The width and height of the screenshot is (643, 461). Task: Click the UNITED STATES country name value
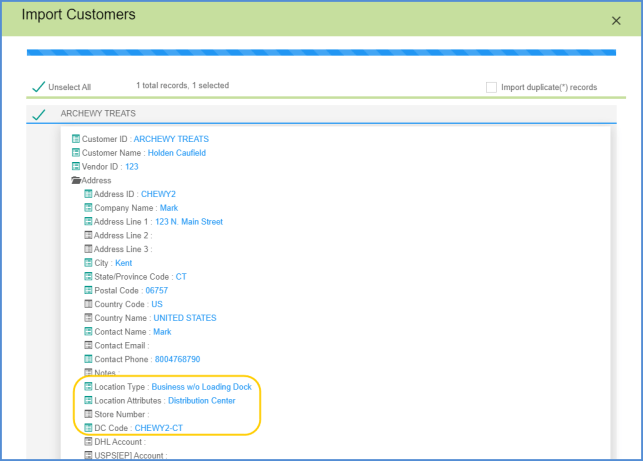click(185, 318)
